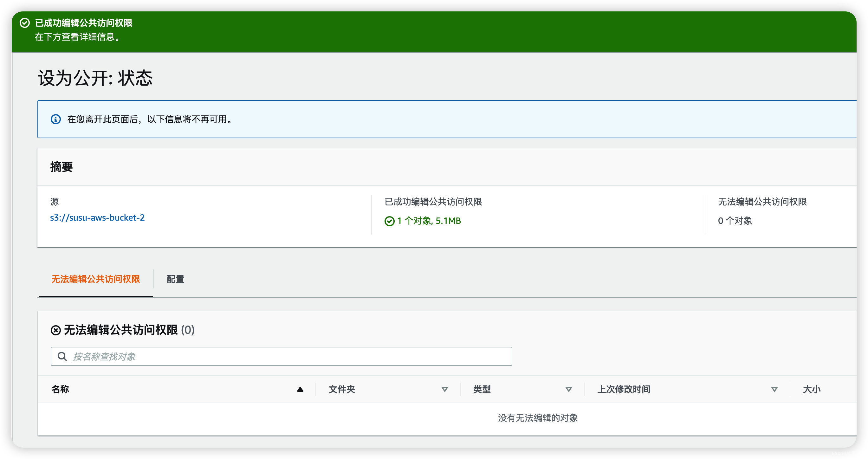
Task: Click the X-circle icon by 无法编辑公共访问权限 heading
Action: (55, 330)
